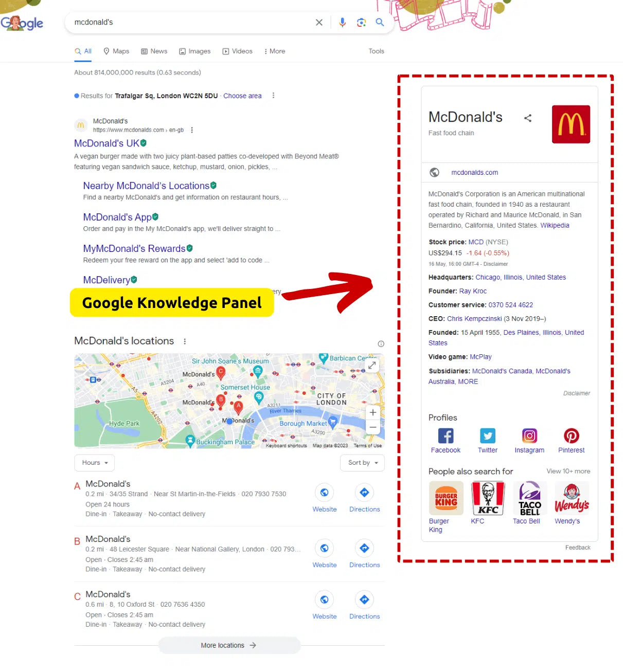Clear the search box with X icon
Image resolution: width=623 pixels, height=672 pixels.
[319, 22]
